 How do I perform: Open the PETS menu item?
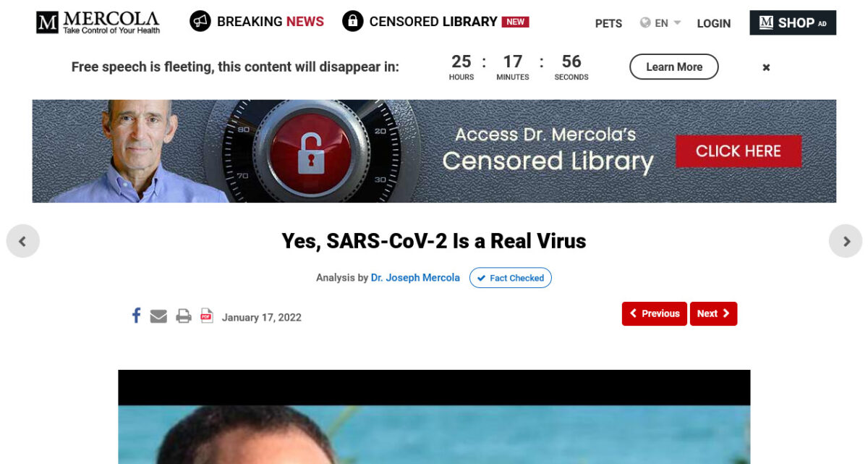[x=608, y=23]
